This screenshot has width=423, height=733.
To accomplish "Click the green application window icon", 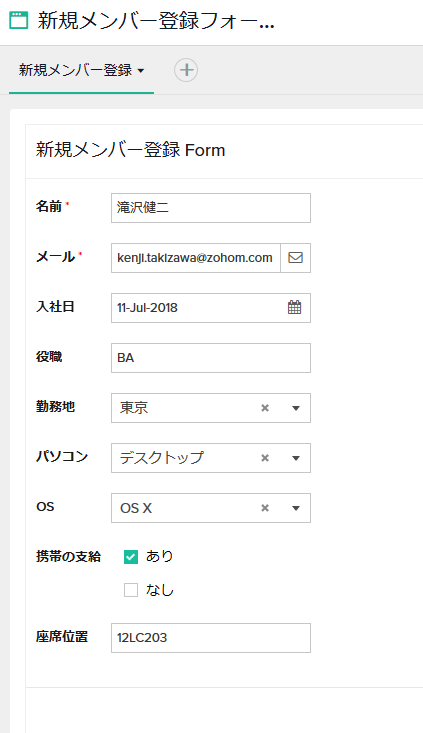I will (x=19, y=21).
